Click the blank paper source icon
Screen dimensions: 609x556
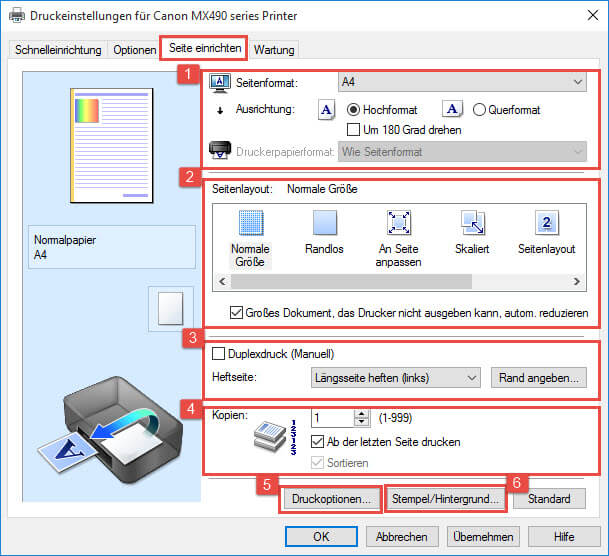[171, 309]
